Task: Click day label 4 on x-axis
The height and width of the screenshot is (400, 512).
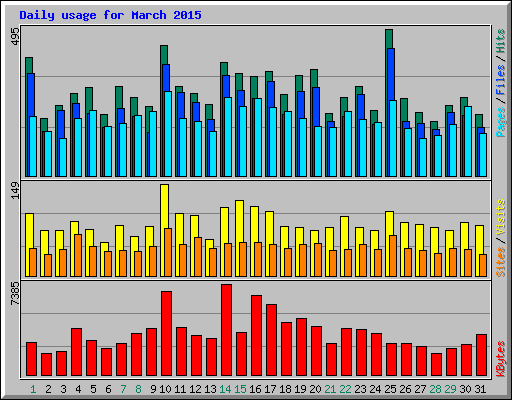Action: coord(78,389)
